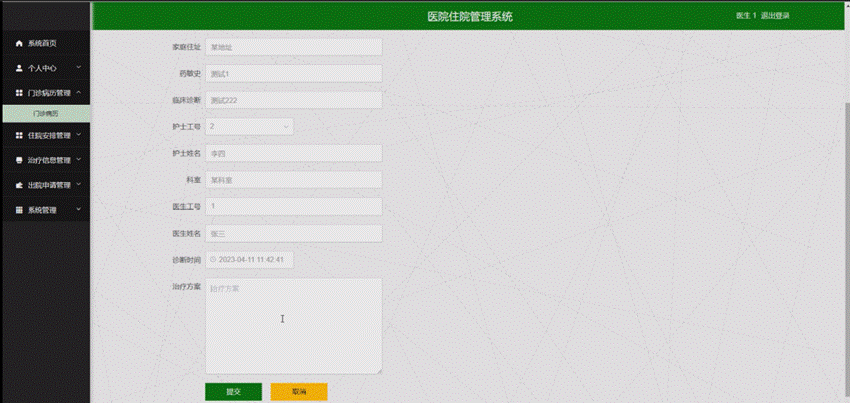
Task: Expand the 系统管理 chevron
Action: point(79,209)
